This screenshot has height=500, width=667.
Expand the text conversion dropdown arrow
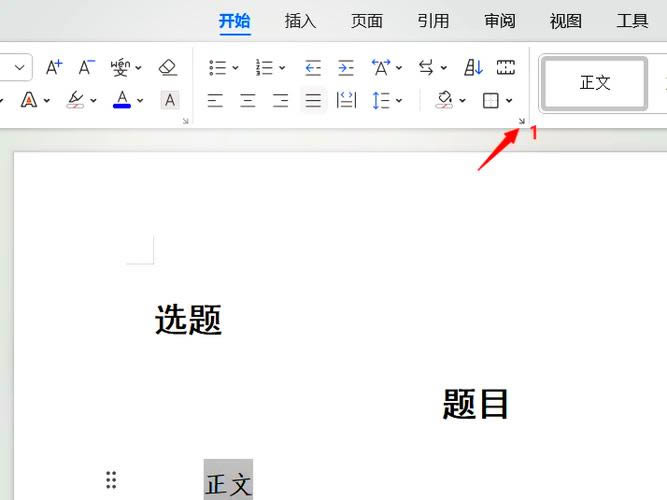[x=444, y=68]
